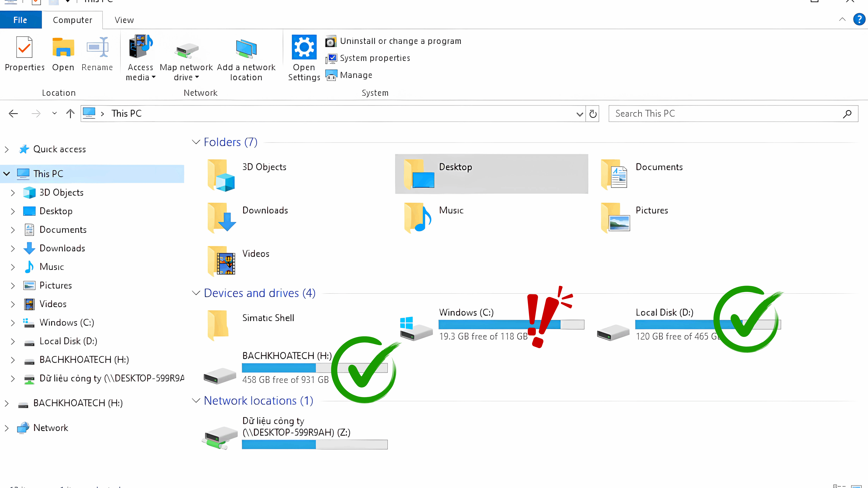
Task: Select Pictures in the navigation pane
Action: pos(56,285)
